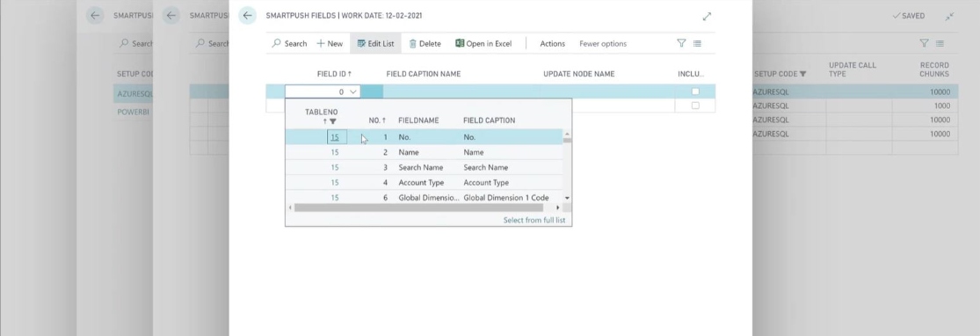Click FieldName column header in lookup
The width and height of the screenshot is (980, 336).
pyautogui.click(x=418, y=121)
